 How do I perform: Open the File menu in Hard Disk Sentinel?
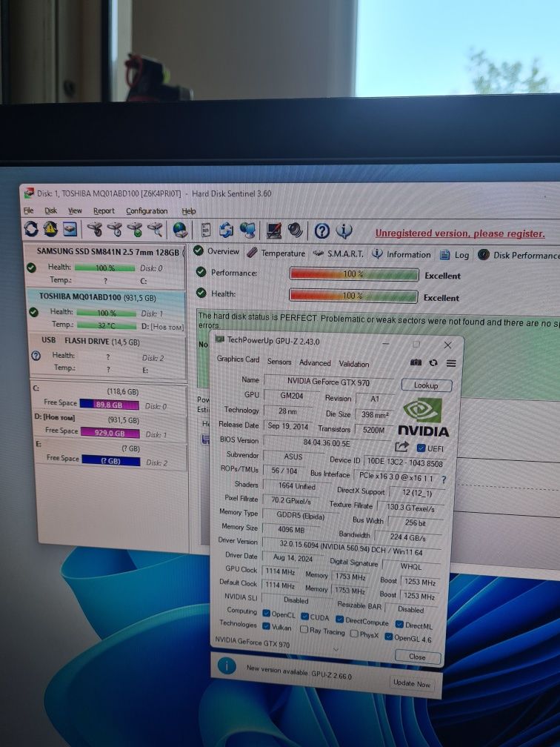point(29,210)
